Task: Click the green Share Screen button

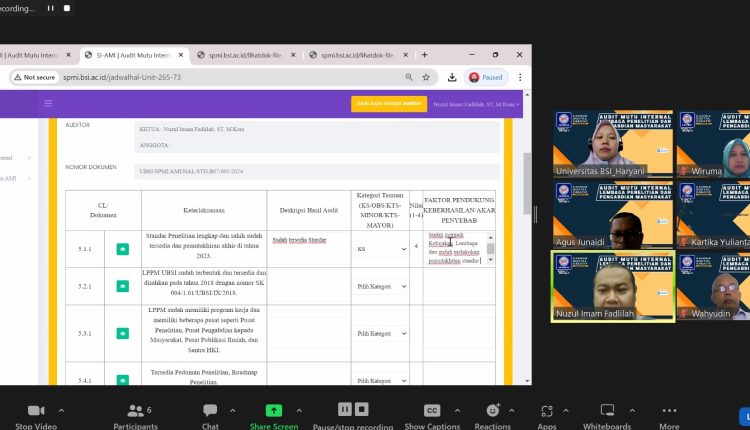Action: [x=274, y=416]
